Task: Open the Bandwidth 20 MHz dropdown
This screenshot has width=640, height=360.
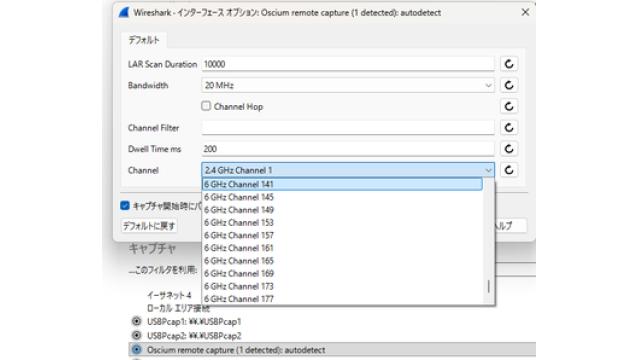Action: pos(348,85)
